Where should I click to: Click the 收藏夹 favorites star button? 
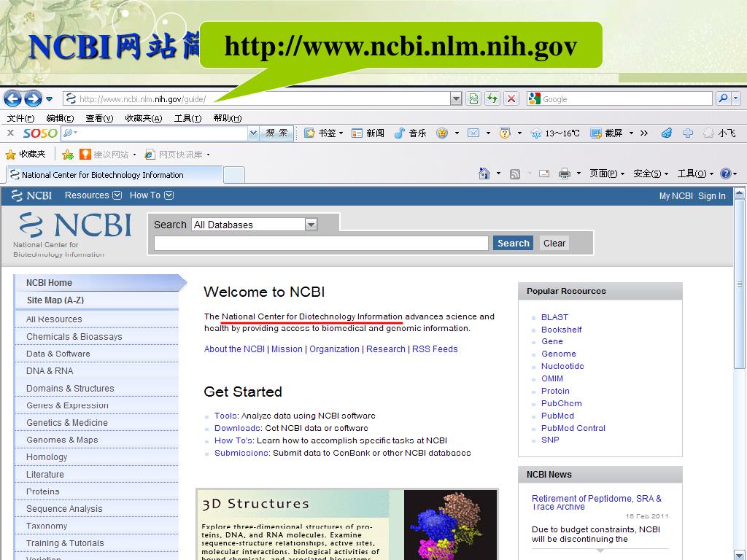26,154
